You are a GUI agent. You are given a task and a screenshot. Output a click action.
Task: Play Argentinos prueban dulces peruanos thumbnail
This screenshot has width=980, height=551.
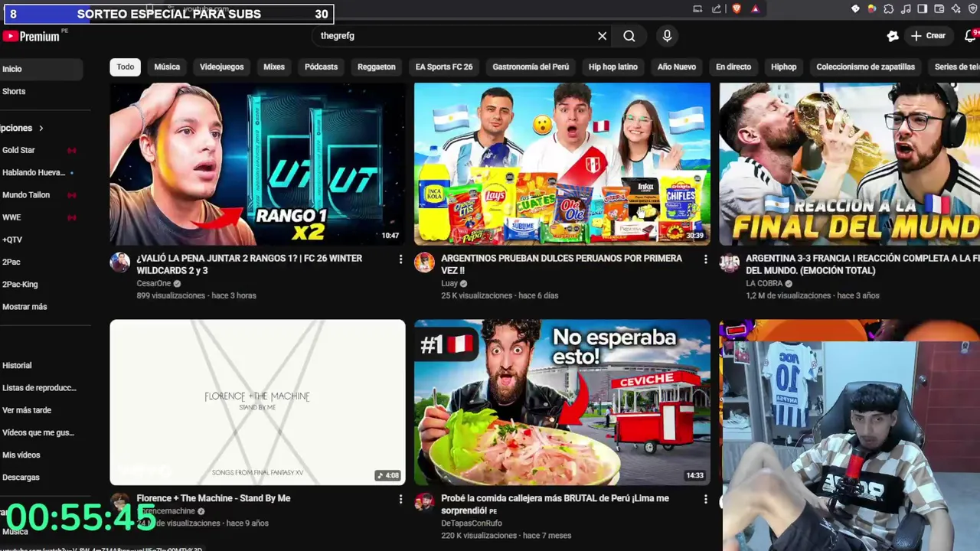coord(562,164)
